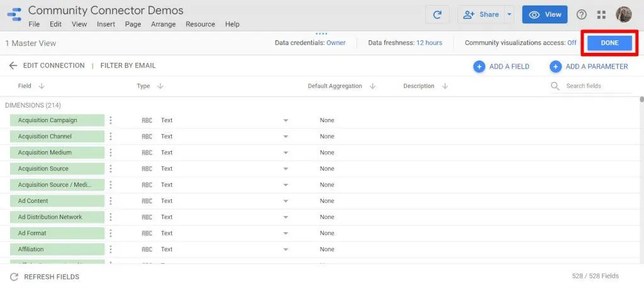Select the Ad Distribution Network field chip

pos(57,217)
